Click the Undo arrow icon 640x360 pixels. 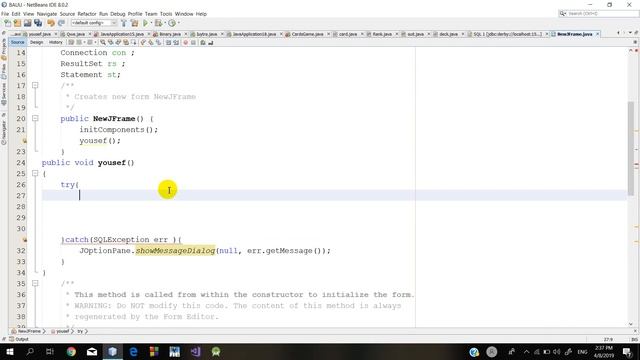[x=51, y=23]
